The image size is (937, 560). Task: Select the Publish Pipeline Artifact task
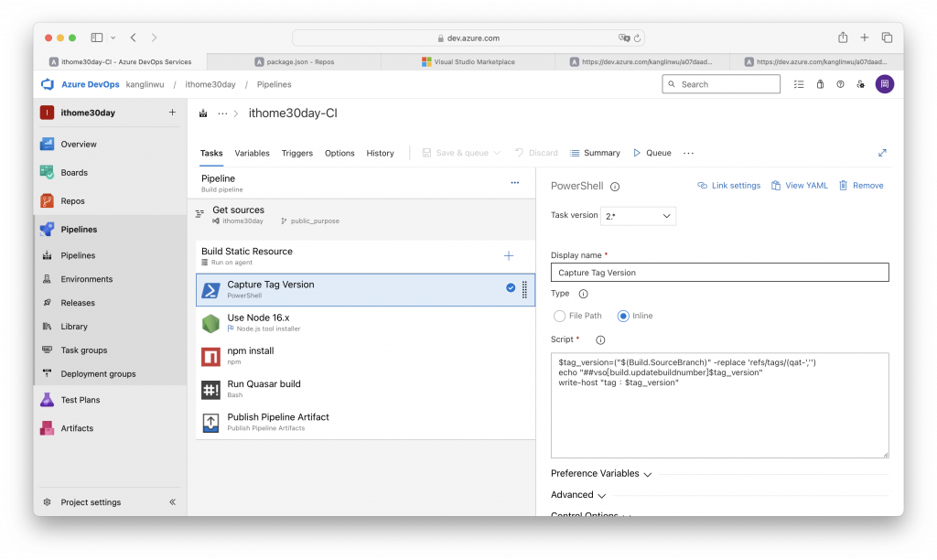[365, 423]
